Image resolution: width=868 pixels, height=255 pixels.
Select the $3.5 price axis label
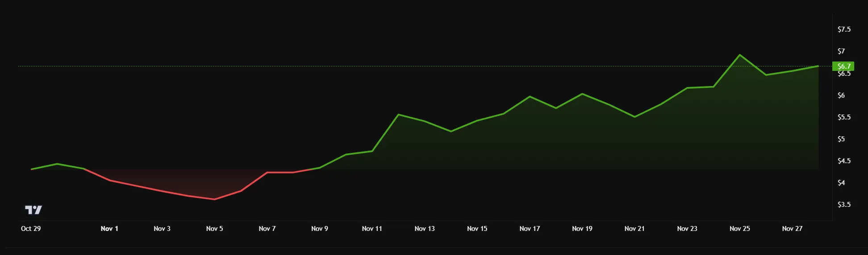844,205
